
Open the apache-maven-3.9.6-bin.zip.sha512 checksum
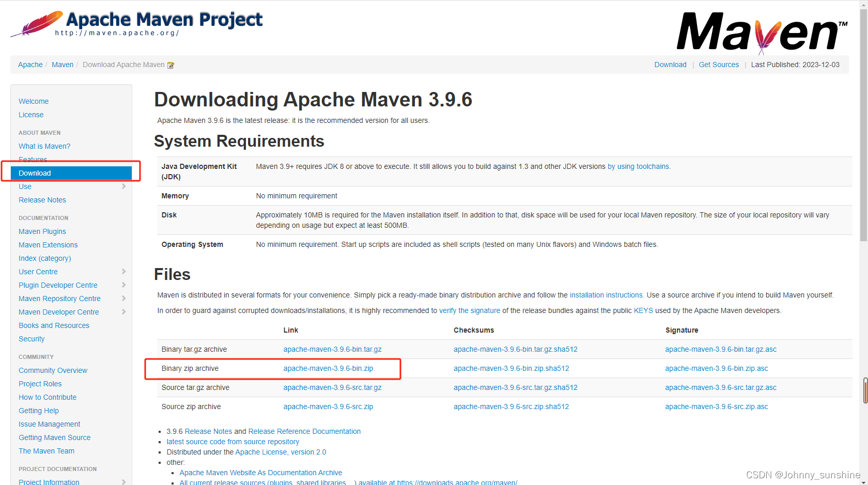(511, 368)
